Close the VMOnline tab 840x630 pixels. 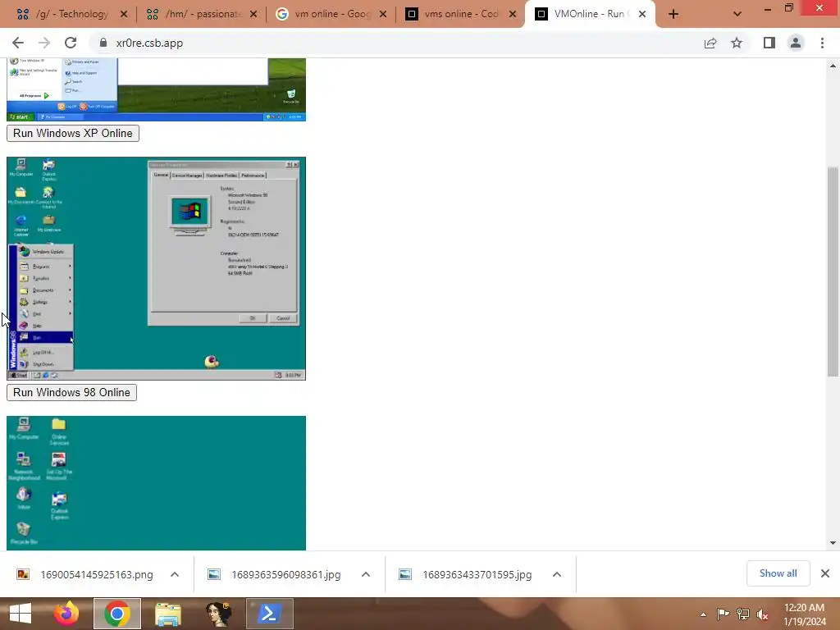tap(642, 15)
